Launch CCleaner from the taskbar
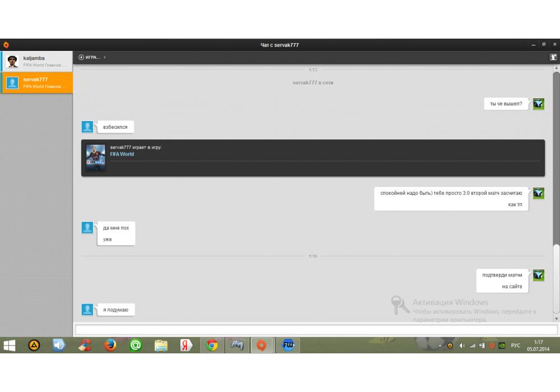The height and width of the screenshot is (392, 560). 85,345
